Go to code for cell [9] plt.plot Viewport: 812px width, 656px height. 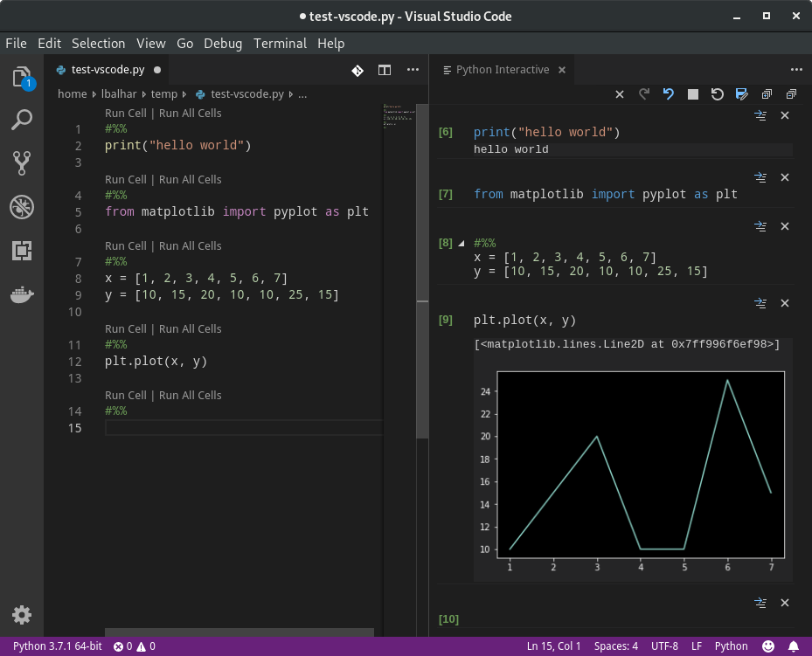point(760,303)
